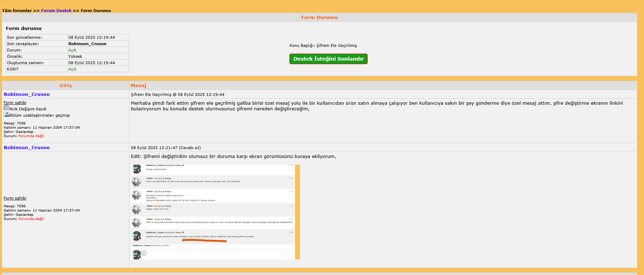Click the first -Nefer- bird avatar in the embedded screenshot

[x=137, y=182]
